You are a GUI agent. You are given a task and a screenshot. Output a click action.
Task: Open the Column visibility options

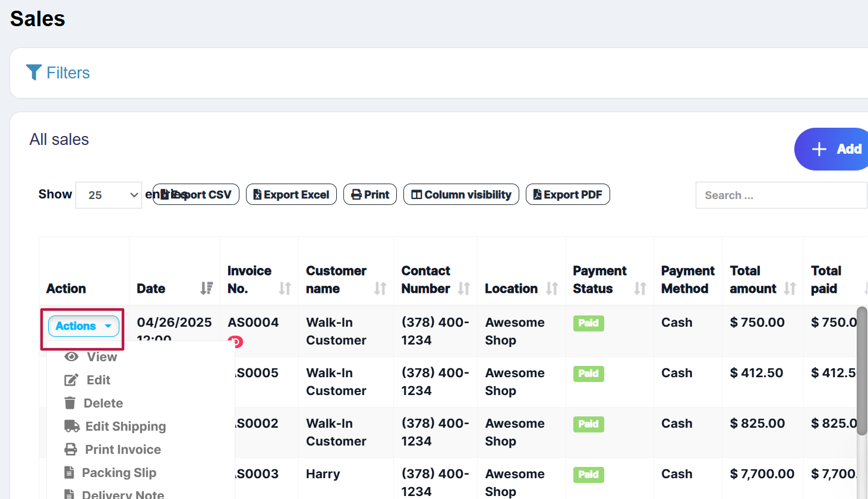click(461, 195)
